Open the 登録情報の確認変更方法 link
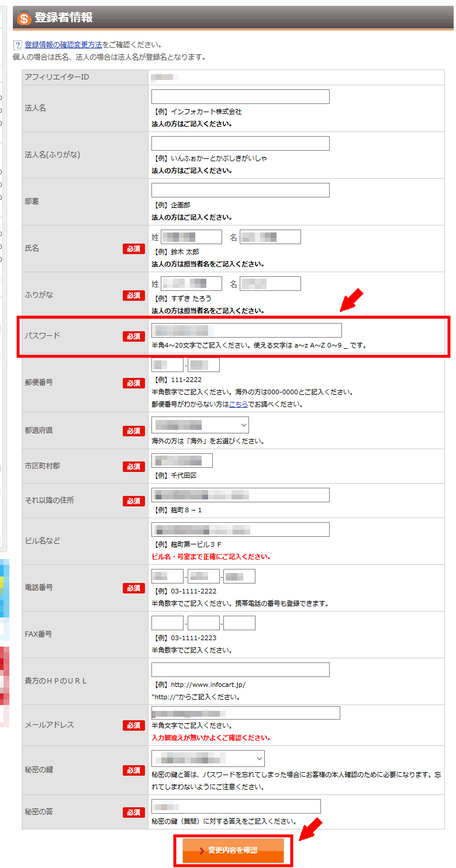The height and width of the screenshot is (868, 456). 64,45
